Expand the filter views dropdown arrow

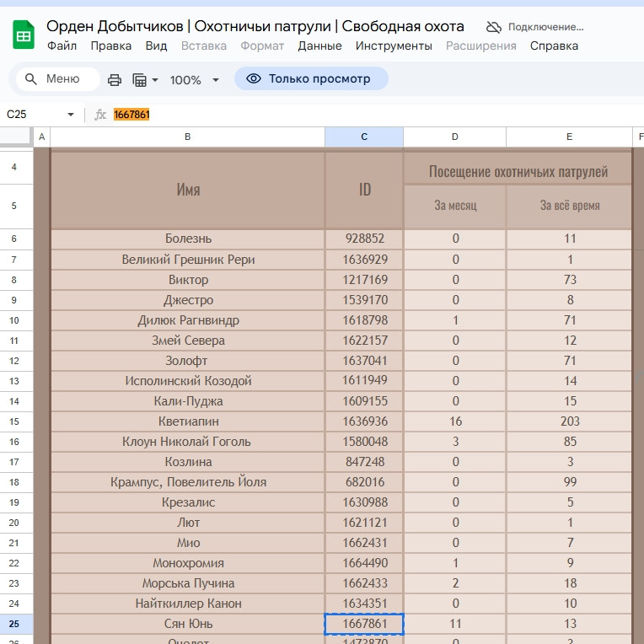pyautogui.click(x=155, y=80)
